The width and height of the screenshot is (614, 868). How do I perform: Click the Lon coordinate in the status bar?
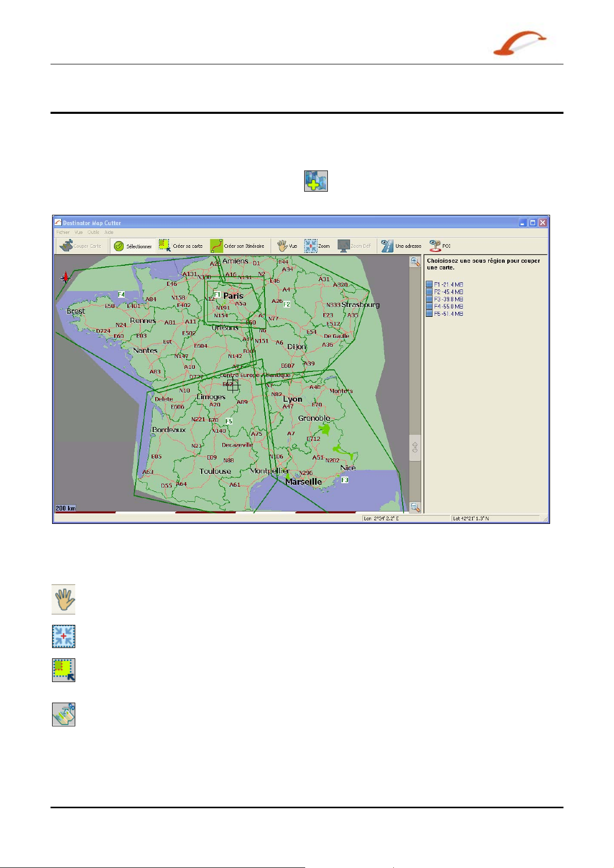381,518
